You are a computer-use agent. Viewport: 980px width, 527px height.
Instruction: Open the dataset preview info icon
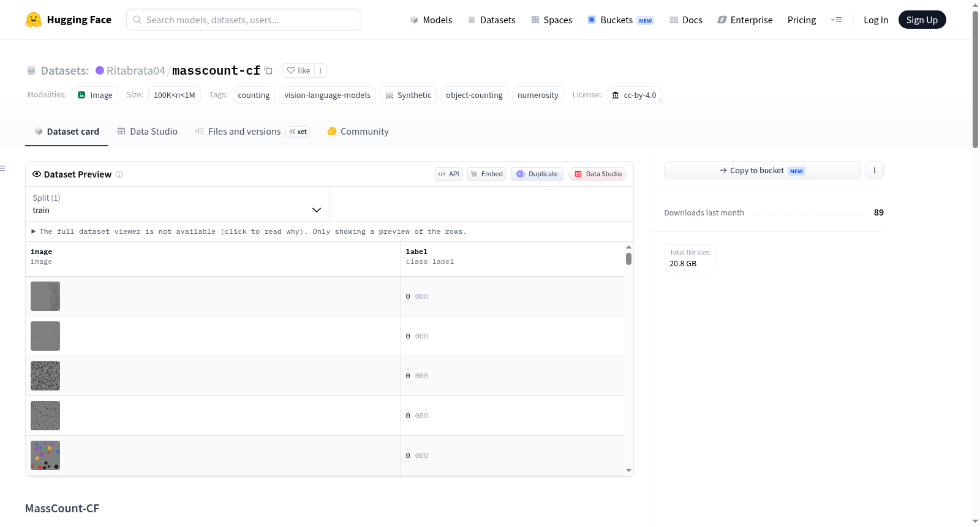pos(119,174)
